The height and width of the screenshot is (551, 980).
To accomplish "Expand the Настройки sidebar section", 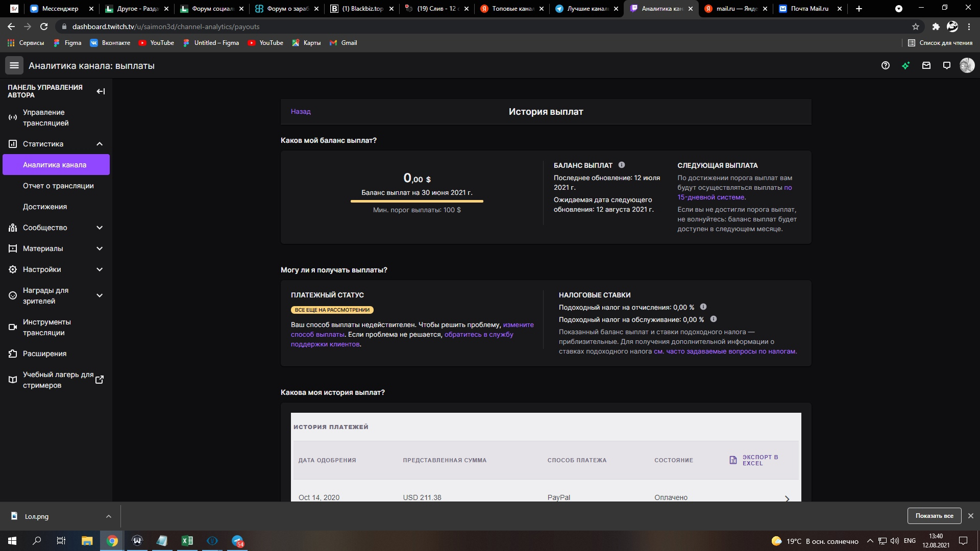I will click(100, 269).
